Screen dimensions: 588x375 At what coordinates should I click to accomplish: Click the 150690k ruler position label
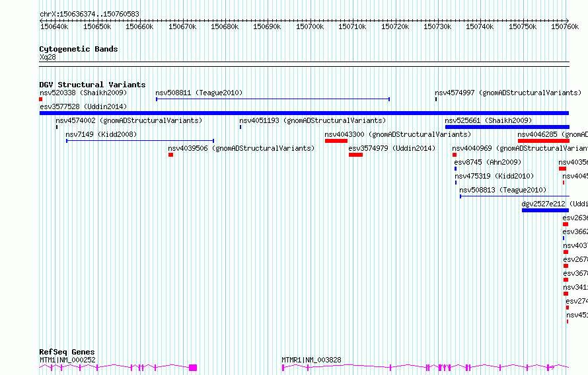(x=267, y=26)
